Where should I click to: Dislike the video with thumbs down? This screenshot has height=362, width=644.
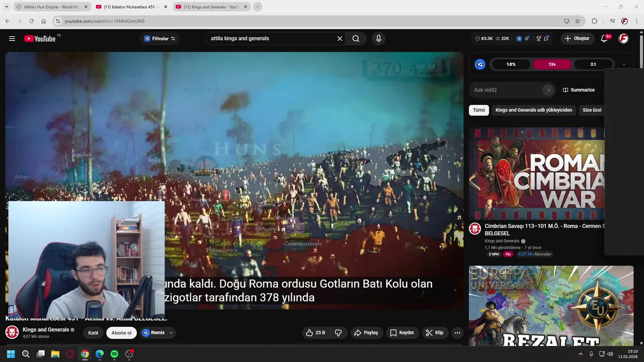pos(338,333)
